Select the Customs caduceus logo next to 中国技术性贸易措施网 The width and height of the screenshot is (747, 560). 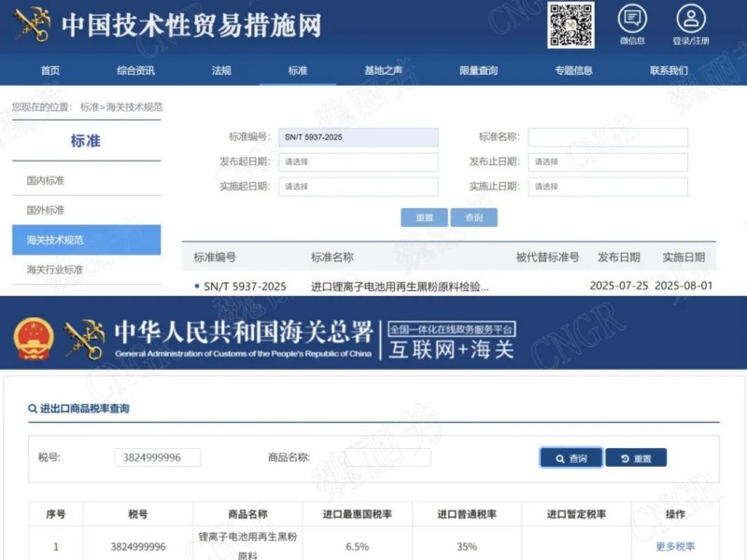click(34, 24)
